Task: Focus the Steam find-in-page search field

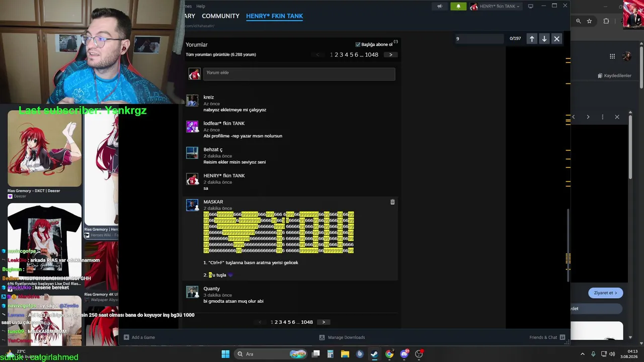Action: (x=479, y=39)
